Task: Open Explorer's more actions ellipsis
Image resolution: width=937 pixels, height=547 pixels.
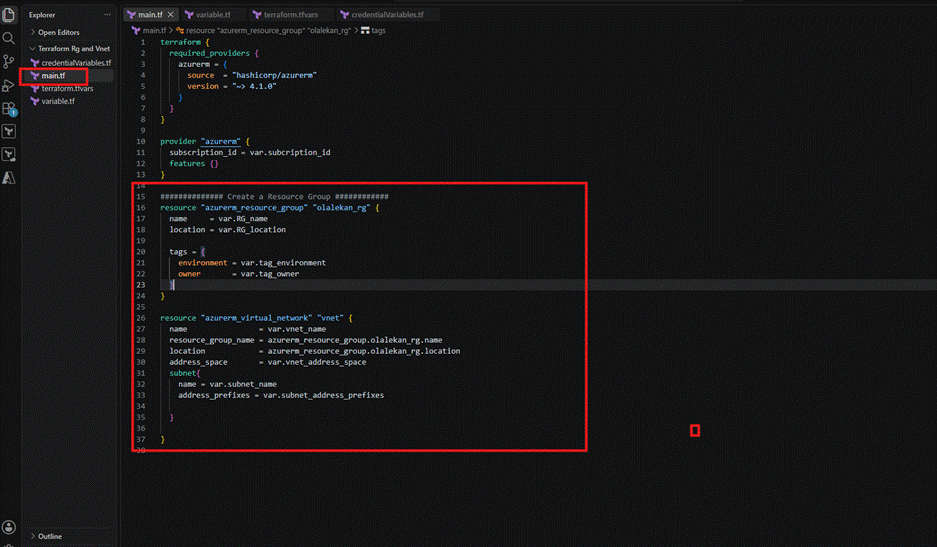Action: [x=108, y=15]
